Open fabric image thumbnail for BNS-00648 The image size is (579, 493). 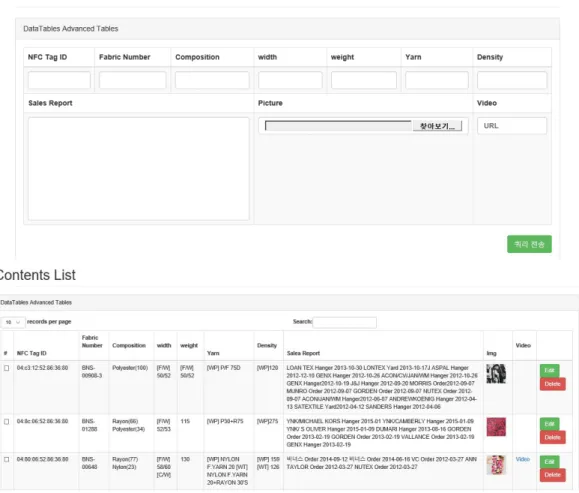point(496,465)
